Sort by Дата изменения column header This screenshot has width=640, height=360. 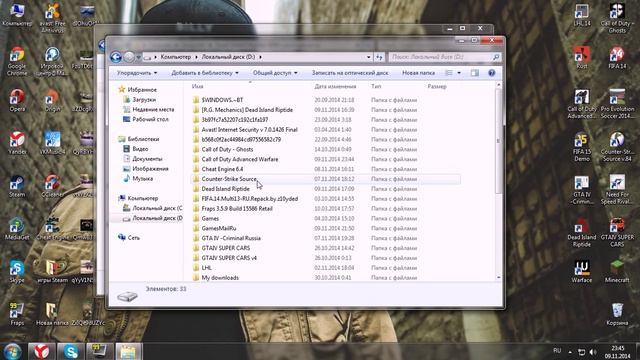click(335, 87)
